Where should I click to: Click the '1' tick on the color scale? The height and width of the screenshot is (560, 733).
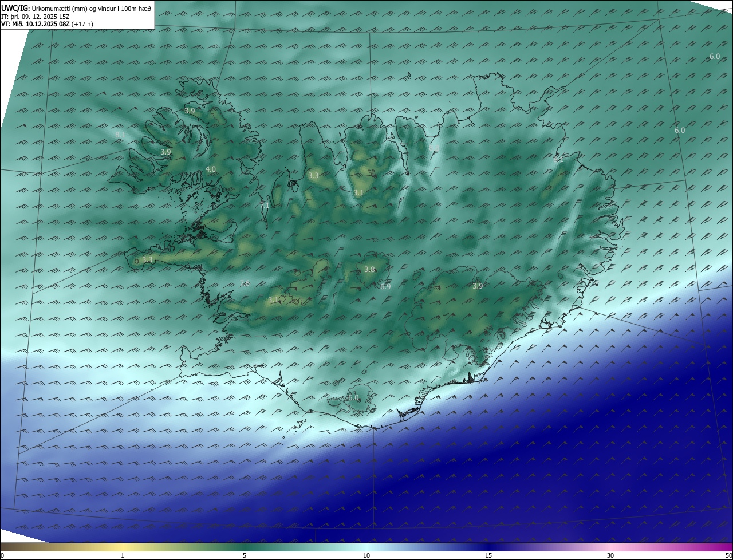click(123, 555)
